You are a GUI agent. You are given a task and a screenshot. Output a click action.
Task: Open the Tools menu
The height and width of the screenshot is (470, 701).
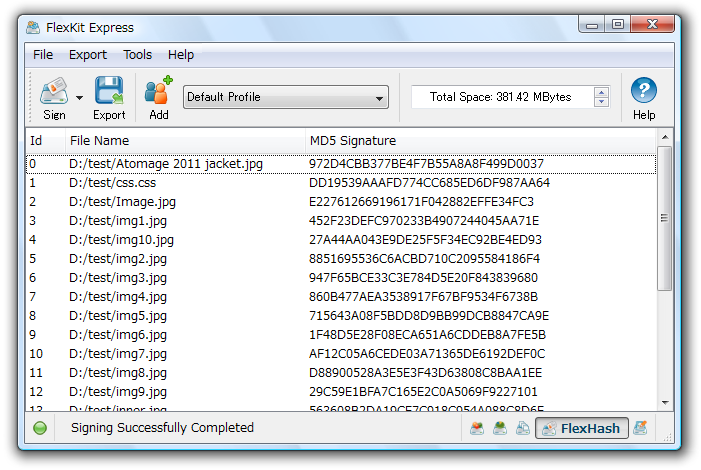[138, 55]
